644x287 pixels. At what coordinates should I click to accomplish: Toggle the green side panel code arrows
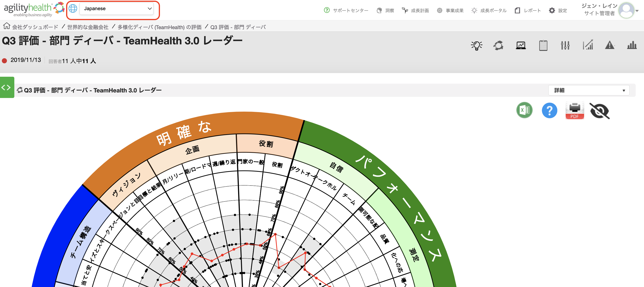7,87
